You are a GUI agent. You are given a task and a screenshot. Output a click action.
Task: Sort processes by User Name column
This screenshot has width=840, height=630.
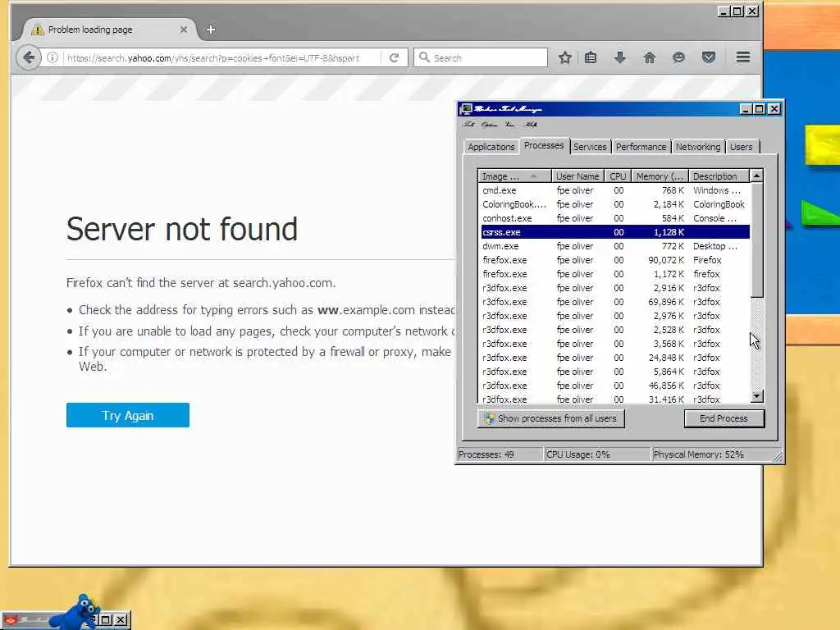577,176
